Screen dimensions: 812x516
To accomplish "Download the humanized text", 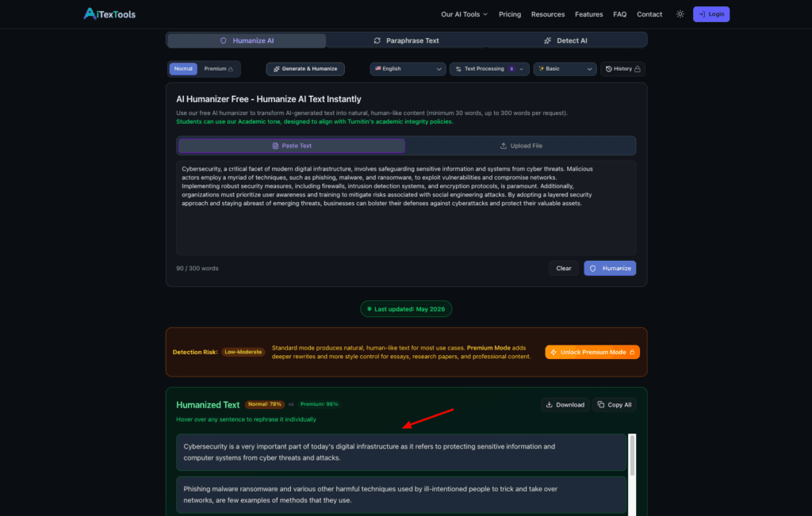I will click(x=565, y=405).
